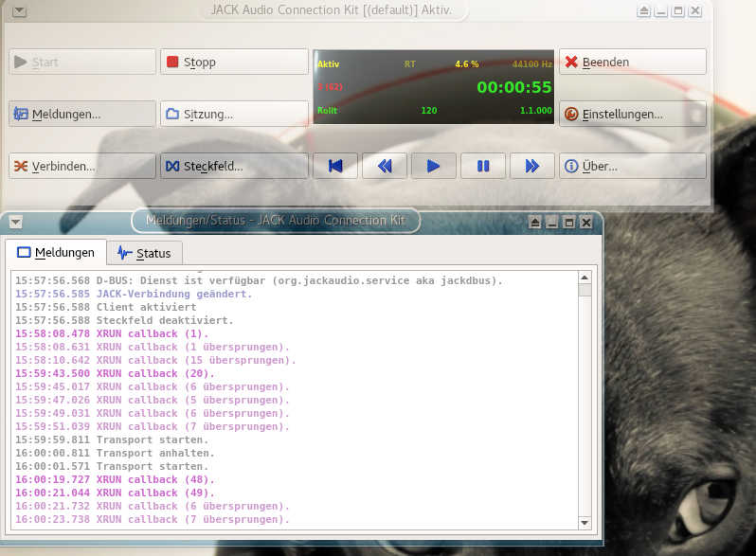Open the Einstellungen settings dialog

pyautogui.click(x=632, y=114)
